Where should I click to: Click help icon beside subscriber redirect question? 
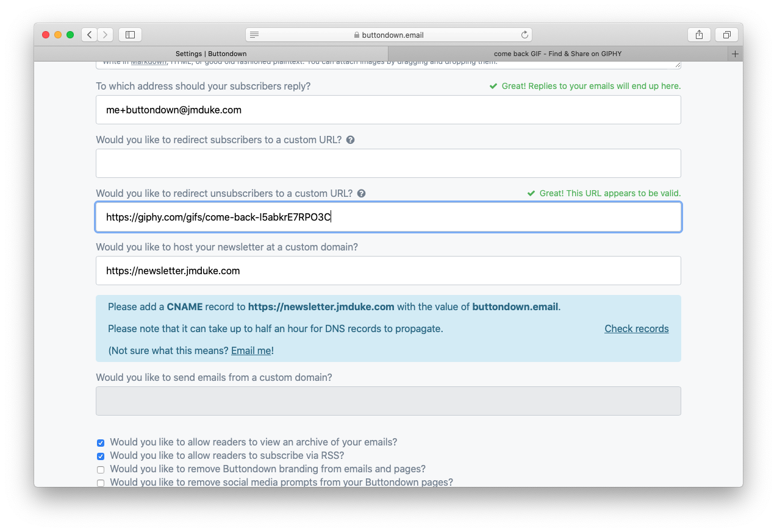[x=350, y=140]
